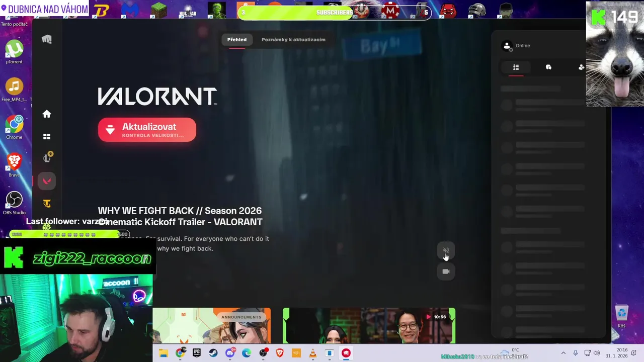This screenshot has width=644, height=362.
Task: Open the Nuclear desktop shortcut
Action: (x=188, y=10)
